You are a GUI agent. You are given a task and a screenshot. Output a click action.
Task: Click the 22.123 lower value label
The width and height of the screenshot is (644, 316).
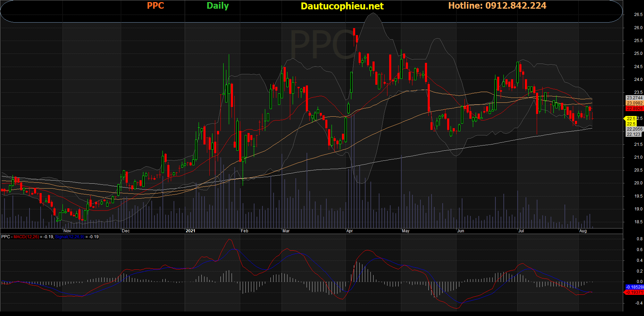[x=633, y=134]
